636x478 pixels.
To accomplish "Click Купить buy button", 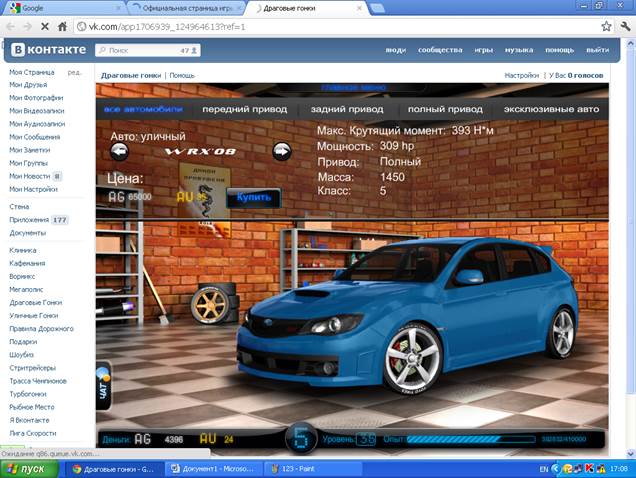I will tap(254, 198).
